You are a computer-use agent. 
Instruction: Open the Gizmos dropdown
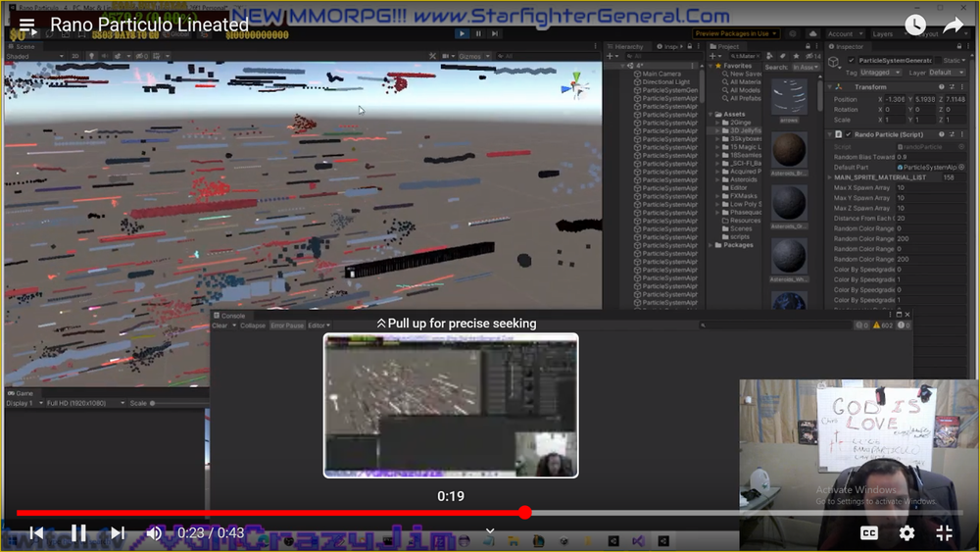473,56
